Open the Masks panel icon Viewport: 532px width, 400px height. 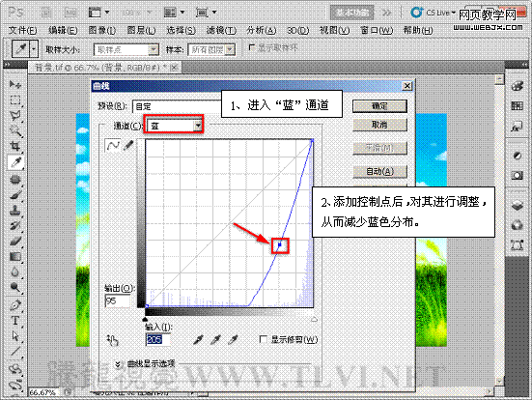[x=518, y=176]
